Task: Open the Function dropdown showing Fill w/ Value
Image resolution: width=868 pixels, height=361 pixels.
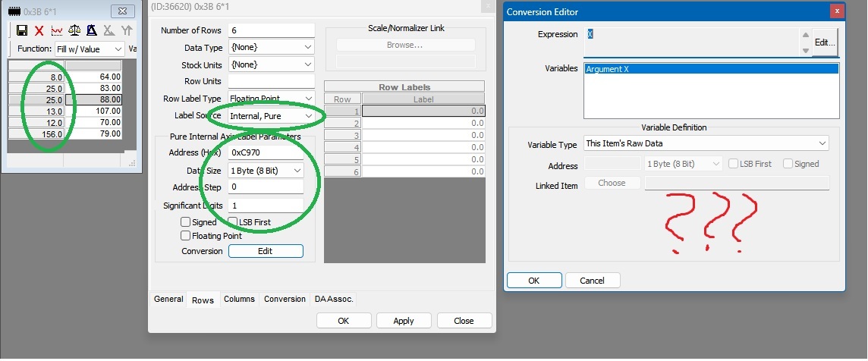Action: [89, 49]
